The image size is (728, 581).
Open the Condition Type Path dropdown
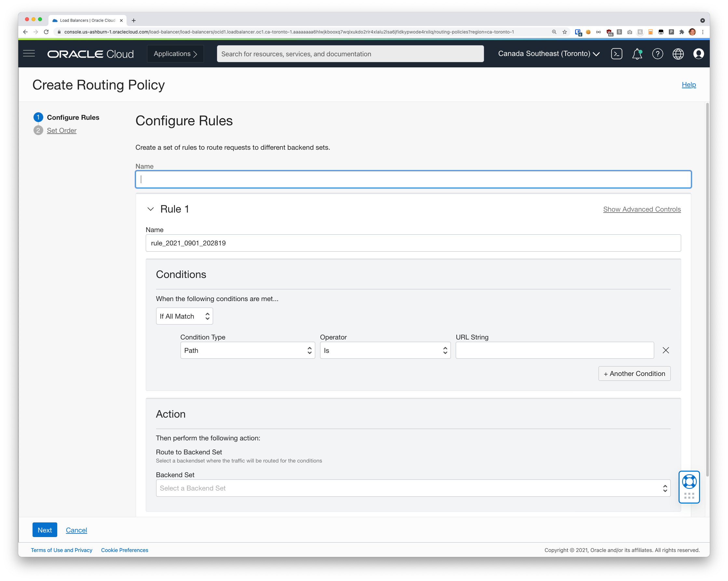248,350
